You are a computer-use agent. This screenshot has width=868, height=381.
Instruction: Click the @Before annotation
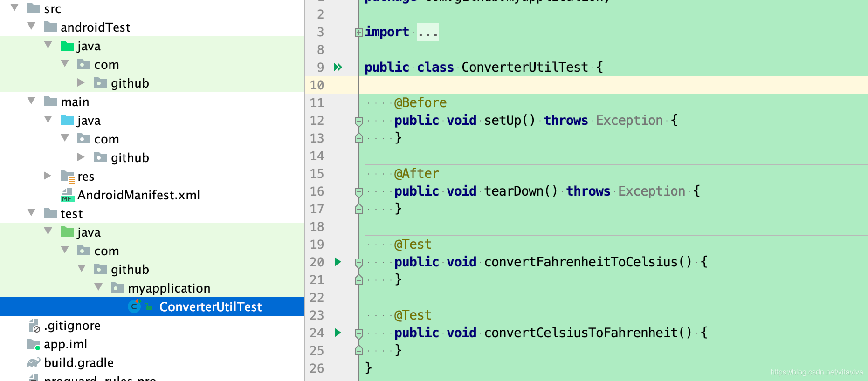(x=420, y=102)
